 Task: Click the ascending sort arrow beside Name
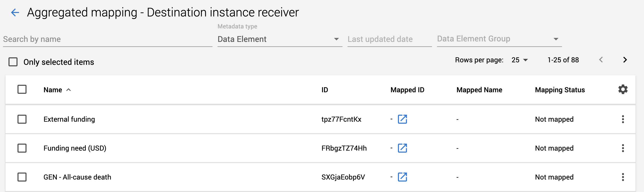click(69, 90)
